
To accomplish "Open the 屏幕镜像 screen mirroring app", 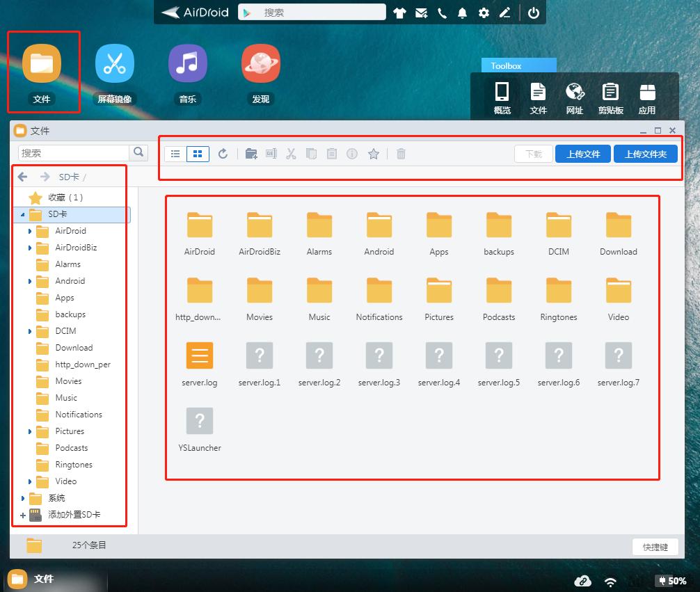I will [x=114, y=64].
